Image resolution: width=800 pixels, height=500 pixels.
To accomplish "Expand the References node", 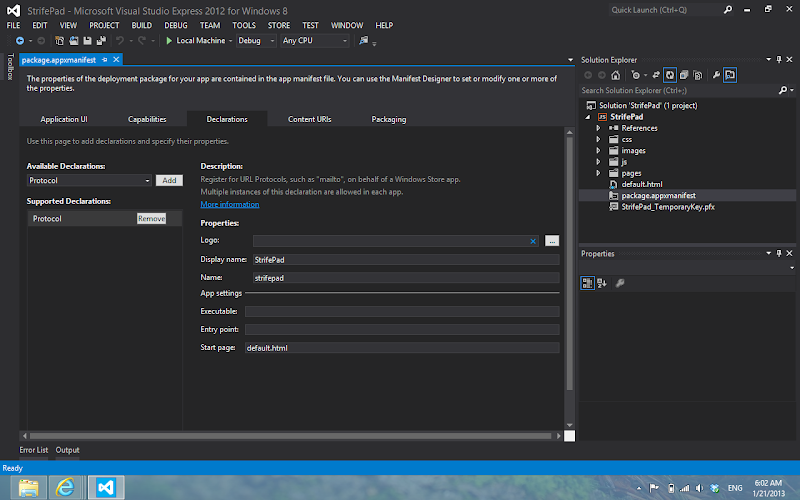I will [598, 128].
